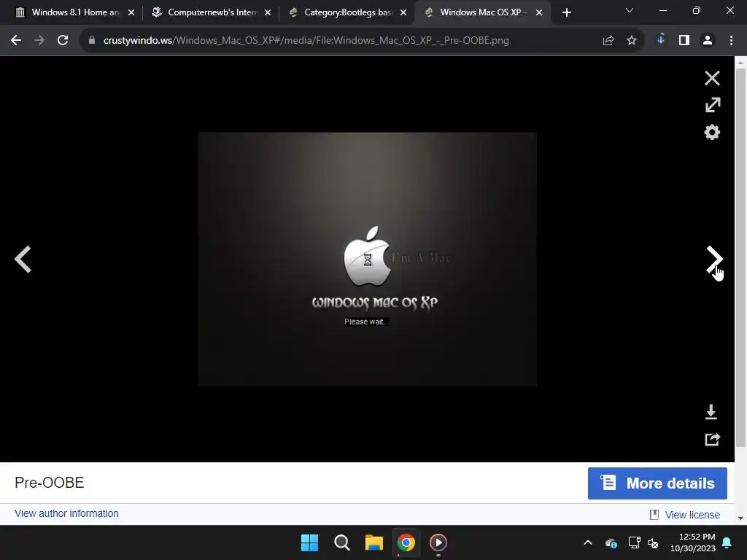
Task: Open Chrome three-dot menu
Action: click(x=731, y=41)
